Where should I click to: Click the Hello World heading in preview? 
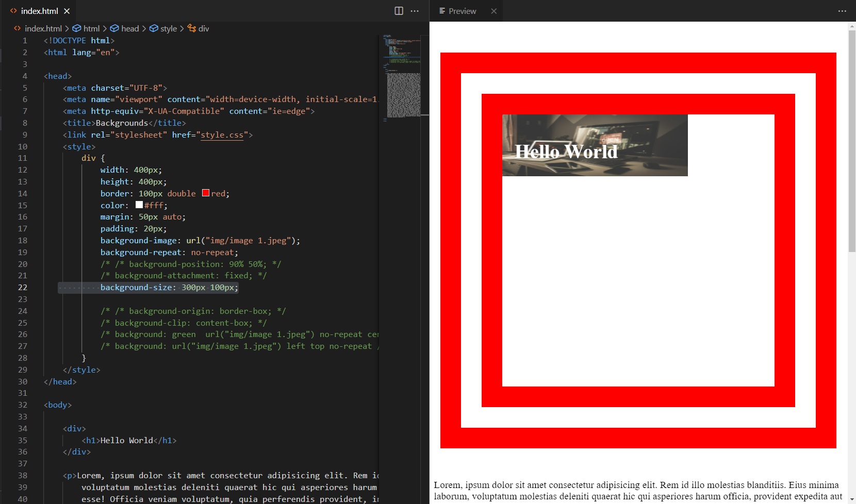tap(566, 152)
